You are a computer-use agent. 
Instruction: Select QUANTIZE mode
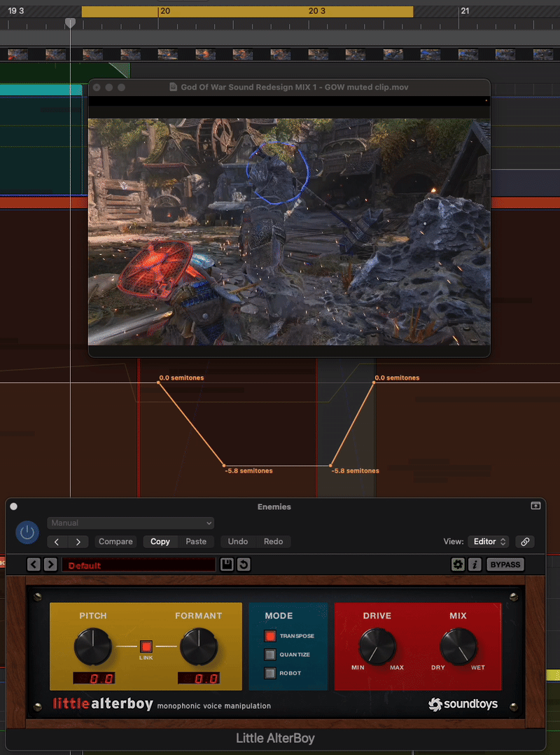(x=270, y=654)
